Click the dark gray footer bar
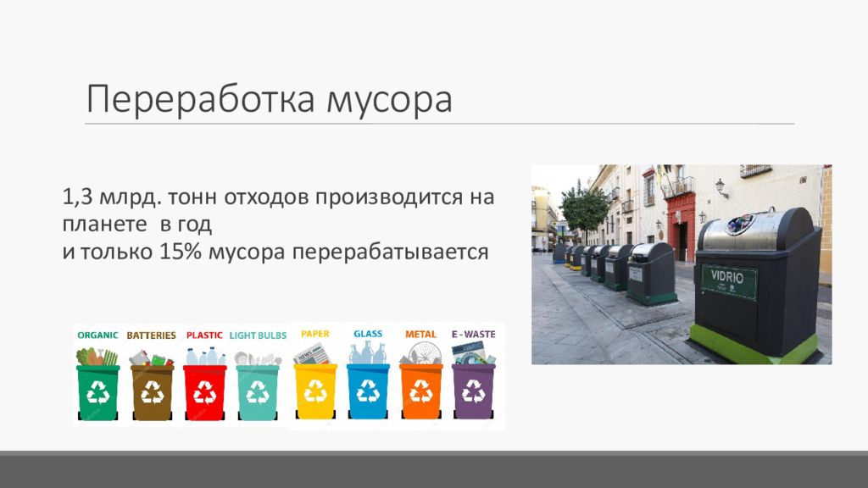Viewport: 868px width, 488px height. pyautogui.click(x=434, y=471)
